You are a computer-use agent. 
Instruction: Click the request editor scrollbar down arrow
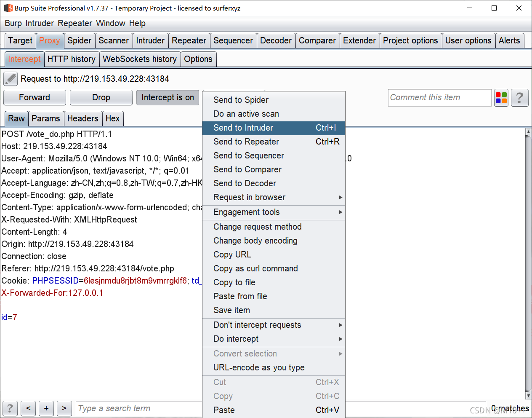point(529,396)
